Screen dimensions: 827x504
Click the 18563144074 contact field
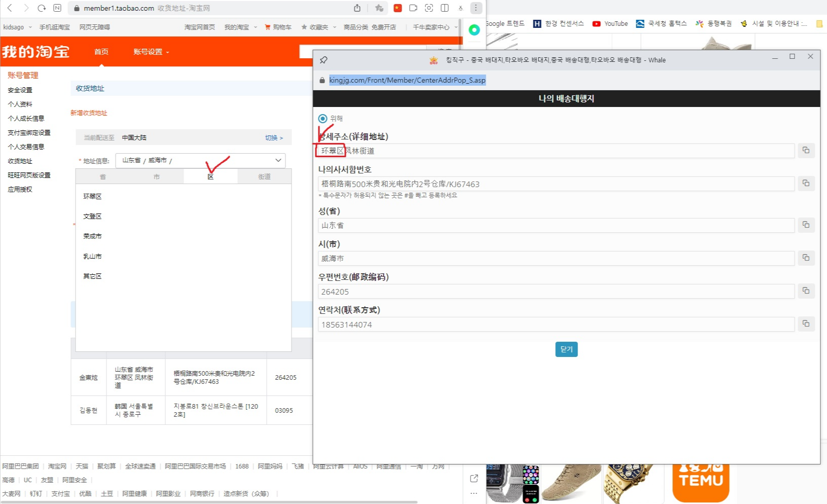[556, 325]
